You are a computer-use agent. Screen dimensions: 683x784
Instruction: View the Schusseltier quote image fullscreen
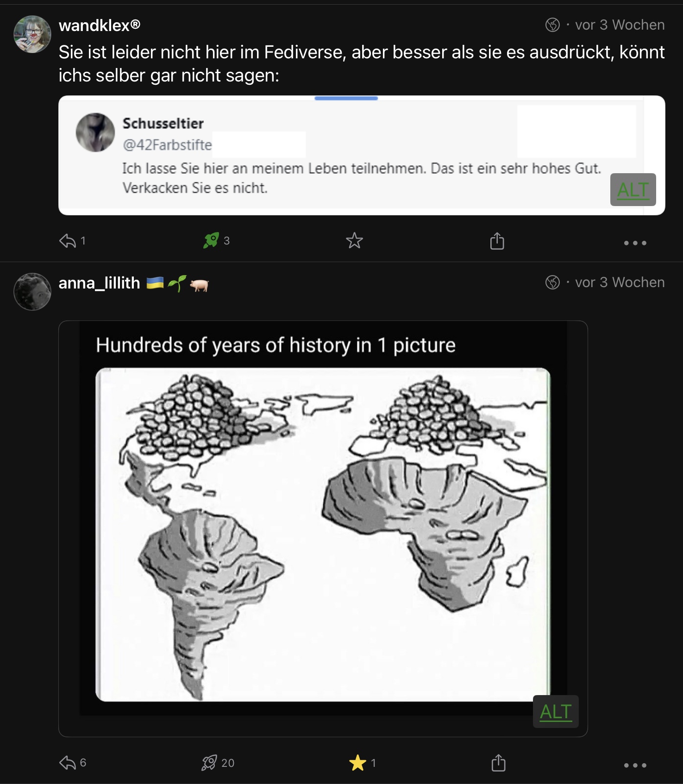tap(362, 155)
